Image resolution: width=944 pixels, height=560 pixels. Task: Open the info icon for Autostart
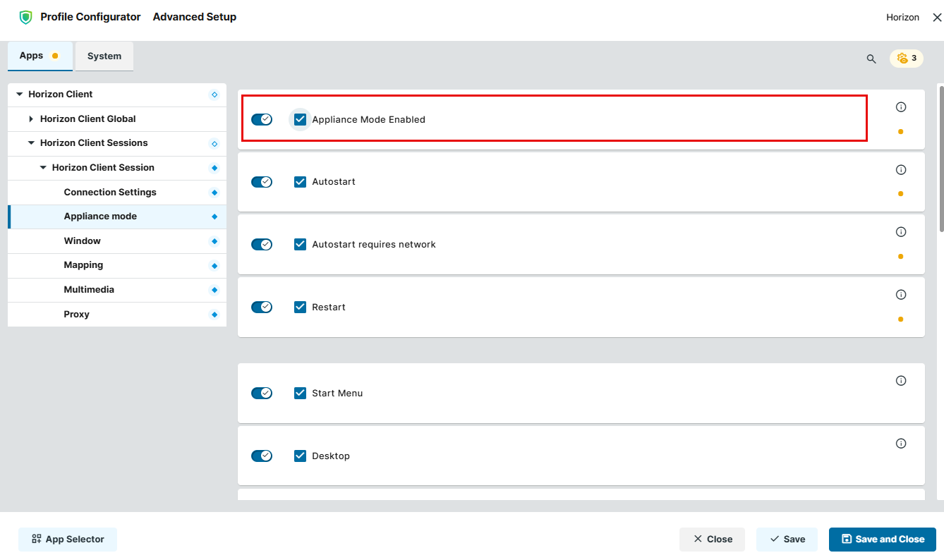[900, 170]
